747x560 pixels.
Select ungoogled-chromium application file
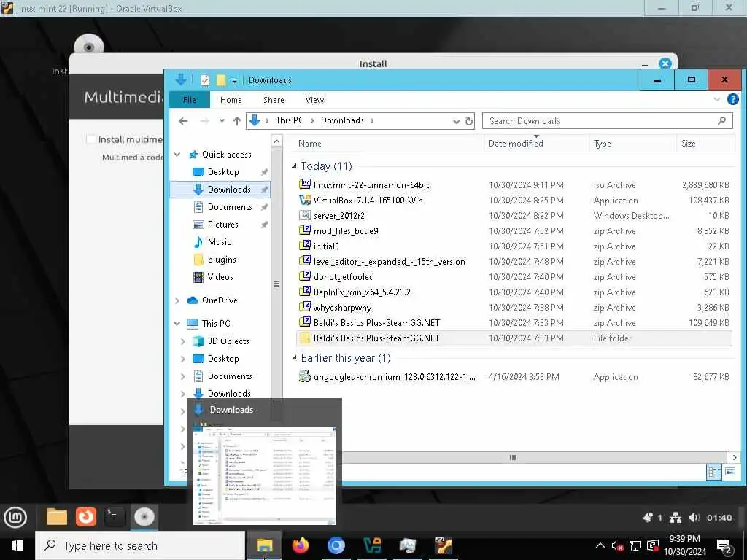tap(514, 377)
